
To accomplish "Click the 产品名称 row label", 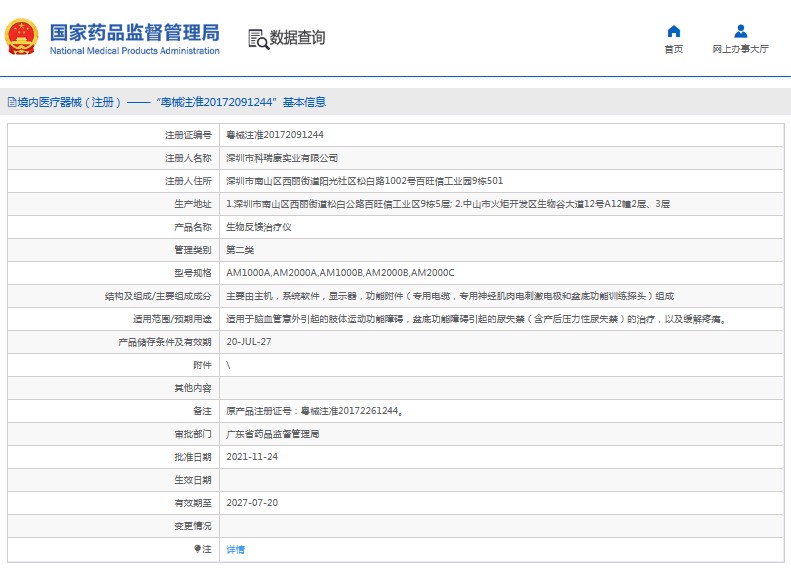I will tap(193, 227).
